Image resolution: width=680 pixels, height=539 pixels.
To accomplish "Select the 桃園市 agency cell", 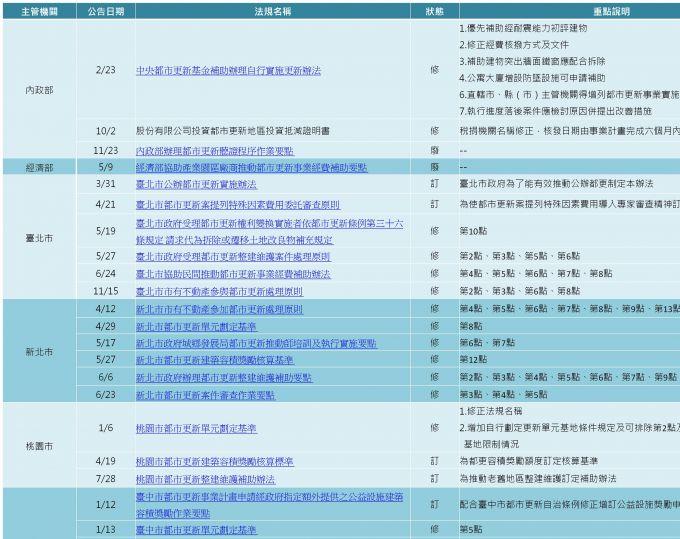I will pos(39,446).
